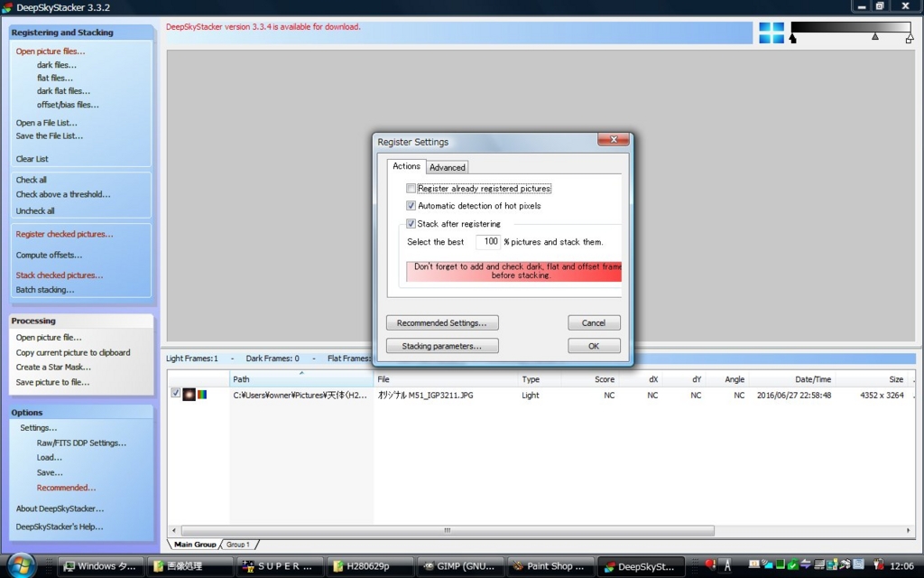The height and width of the screenshot is (578, 924).
Task: Open DeepSkyStacker's Help
Action: (x=59, y=527)
